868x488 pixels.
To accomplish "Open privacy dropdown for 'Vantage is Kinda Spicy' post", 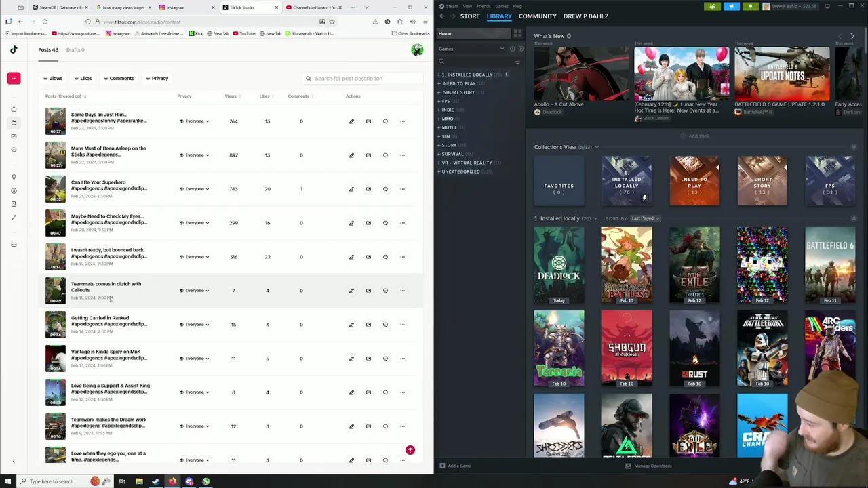I will click(x=194, y=359).
